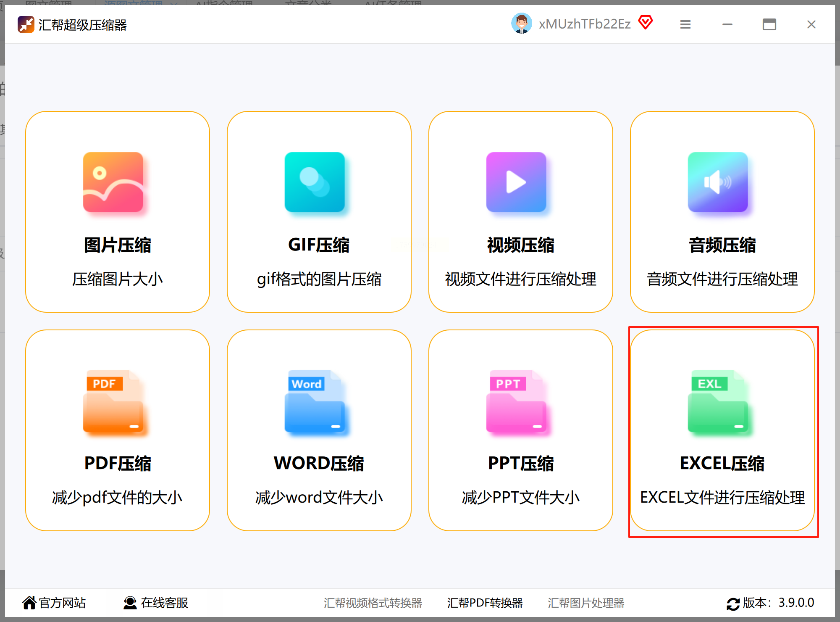Screen dimensions: 840x622
Task: Click the 减少PPT文件大小 description text
Action: [x=520, y=498]
